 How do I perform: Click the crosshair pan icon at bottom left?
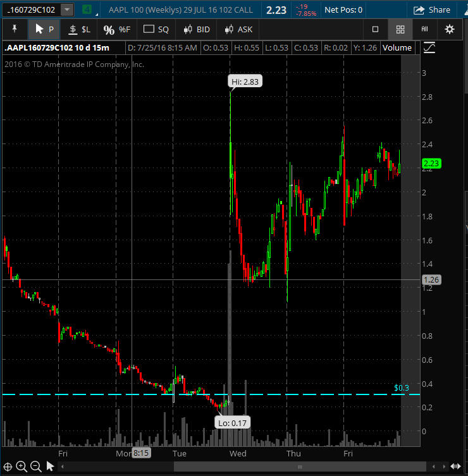click(x=8, y=467)
